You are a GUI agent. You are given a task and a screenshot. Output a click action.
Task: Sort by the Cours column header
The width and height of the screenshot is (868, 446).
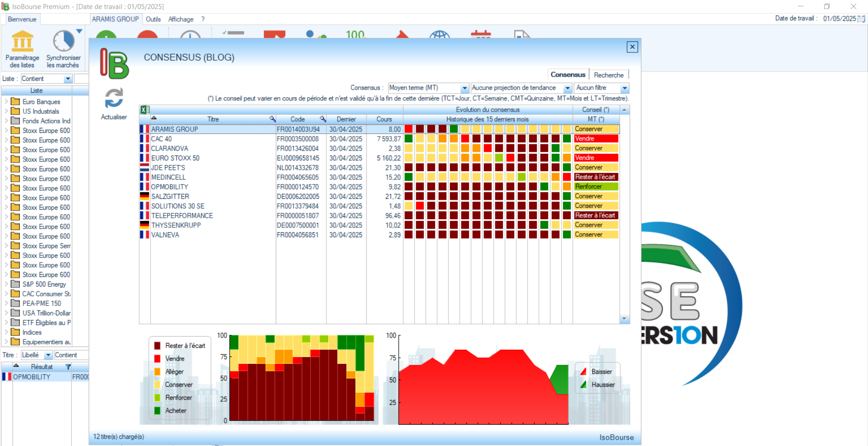pyautogui.click(x=384, y=119)
